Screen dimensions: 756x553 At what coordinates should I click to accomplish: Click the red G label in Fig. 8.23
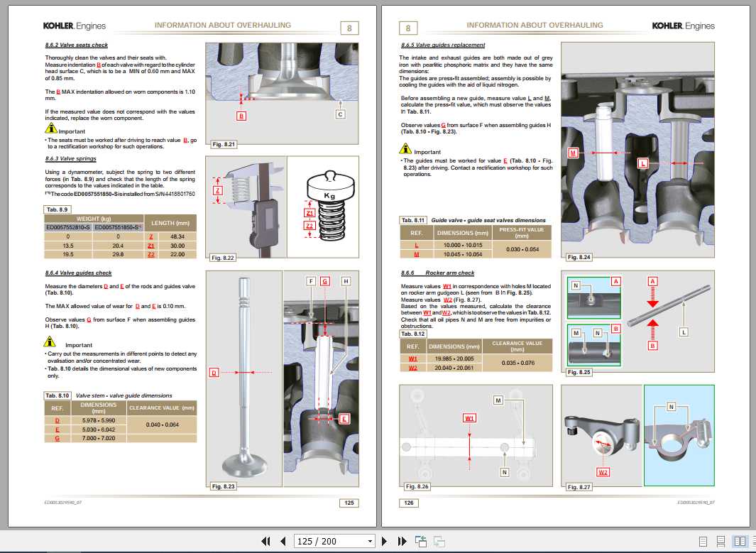point(324,281)
